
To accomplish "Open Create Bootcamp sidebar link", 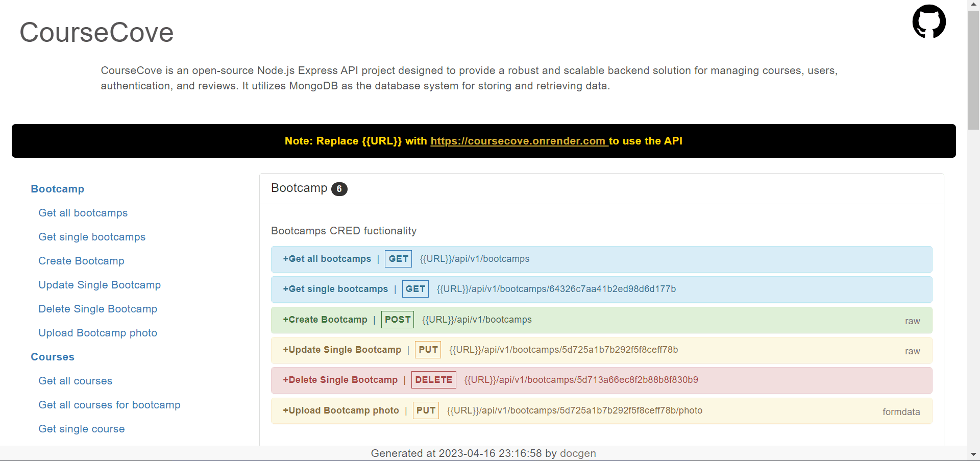I will 81,261.
